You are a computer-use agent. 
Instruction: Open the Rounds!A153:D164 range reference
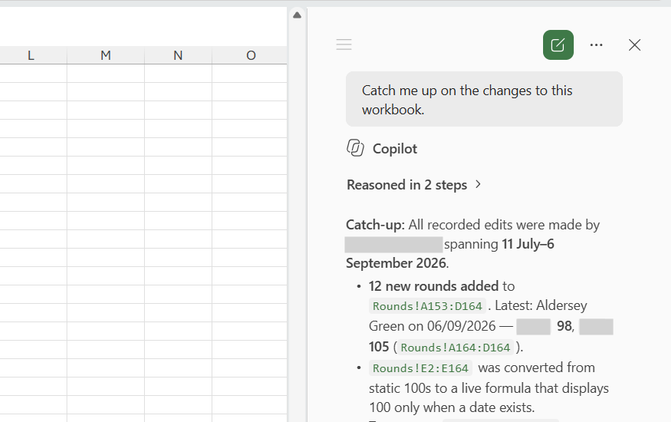click(x=427, y=306)
